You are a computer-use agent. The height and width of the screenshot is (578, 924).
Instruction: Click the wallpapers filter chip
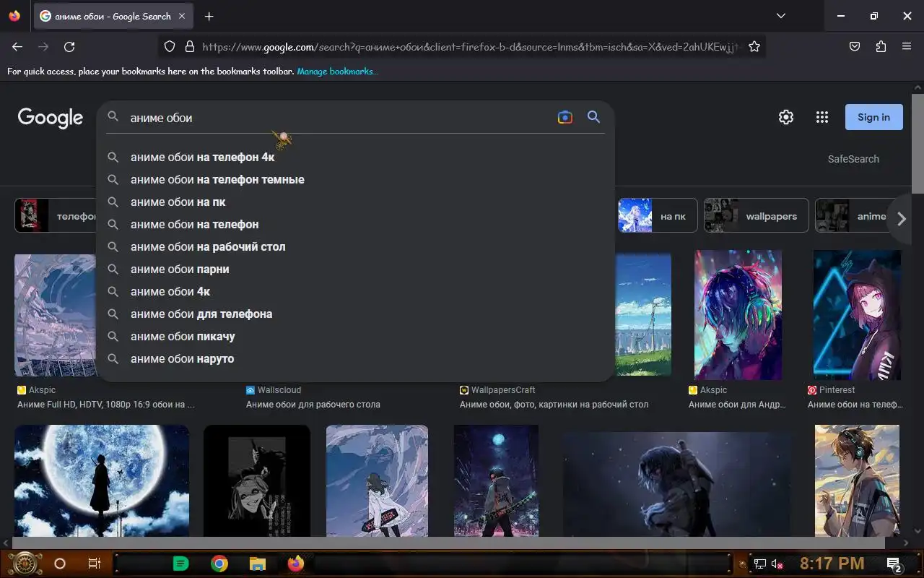click(757, 215)
